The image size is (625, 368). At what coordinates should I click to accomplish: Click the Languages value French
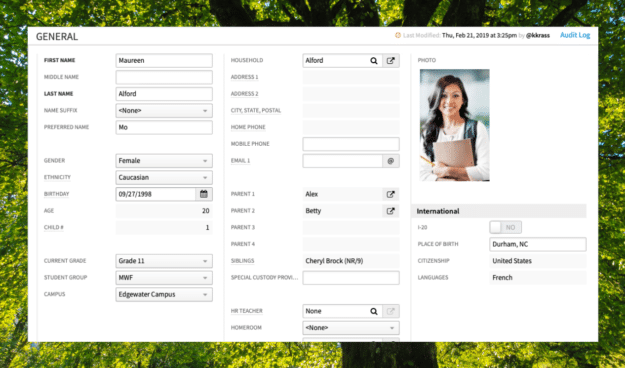click(502, 278)
